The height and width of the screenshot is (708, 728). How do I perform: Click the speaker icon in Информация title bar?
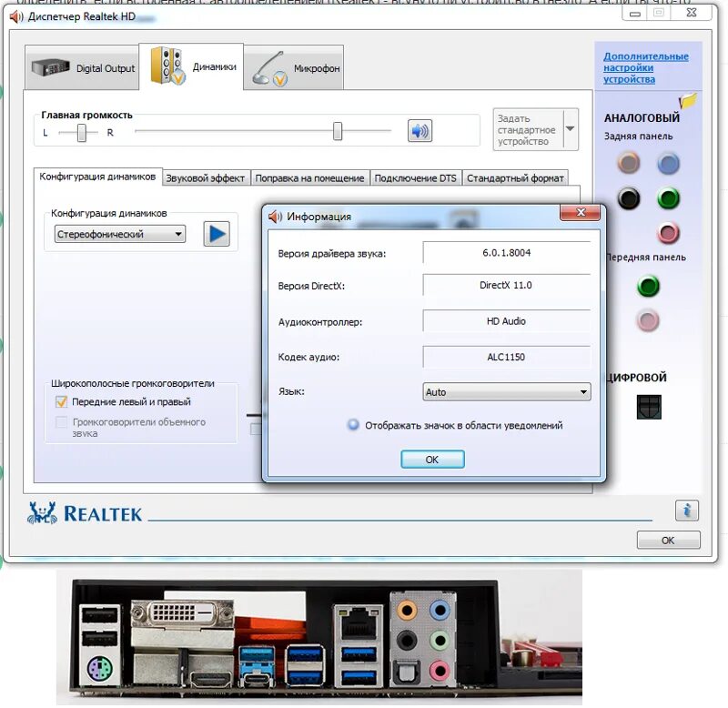pyautogui.click(x=276, y=217)
